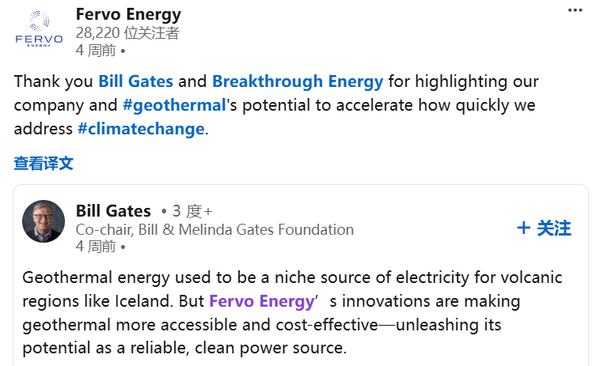
Task: Follow Bill Gates with 关注 button
Action: point(544,228)
